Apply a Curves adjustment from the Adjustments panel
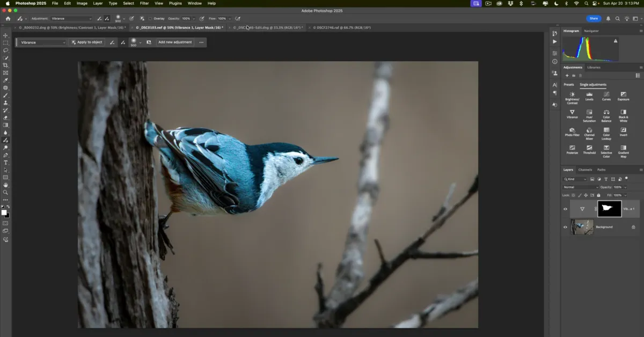This screenshot has height=337, width=644. coord(606,97)
